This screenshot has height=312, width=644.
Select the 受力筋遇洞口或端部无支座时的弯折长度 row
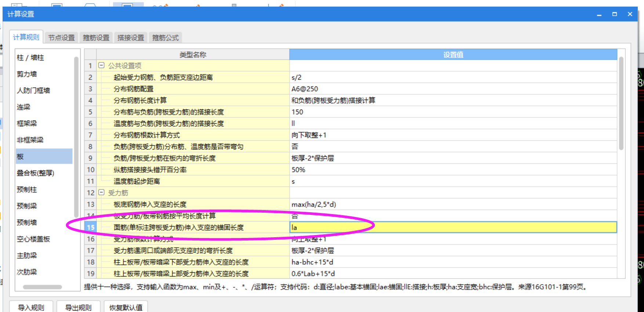pos(193,250)
